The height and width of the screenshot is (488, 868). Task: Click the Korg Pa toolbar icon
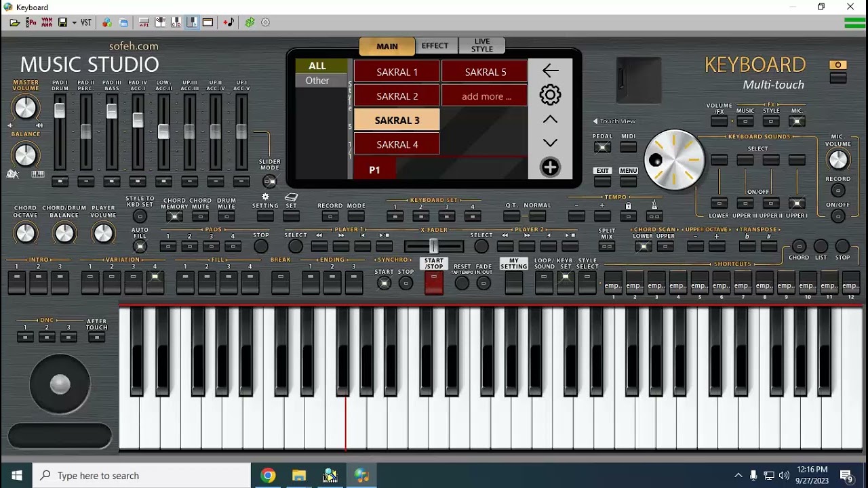[x=31, y=22]
